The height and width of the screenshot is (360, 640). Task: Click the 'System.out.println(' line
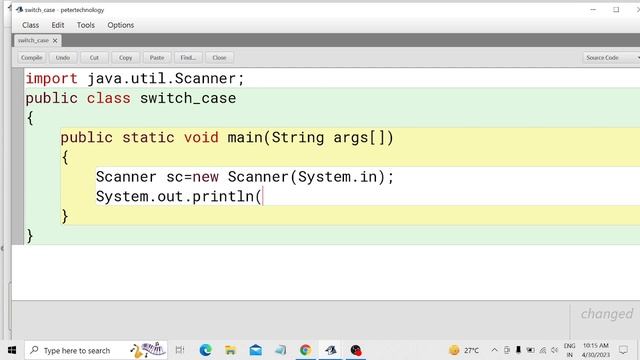click(x=179, y=196)
